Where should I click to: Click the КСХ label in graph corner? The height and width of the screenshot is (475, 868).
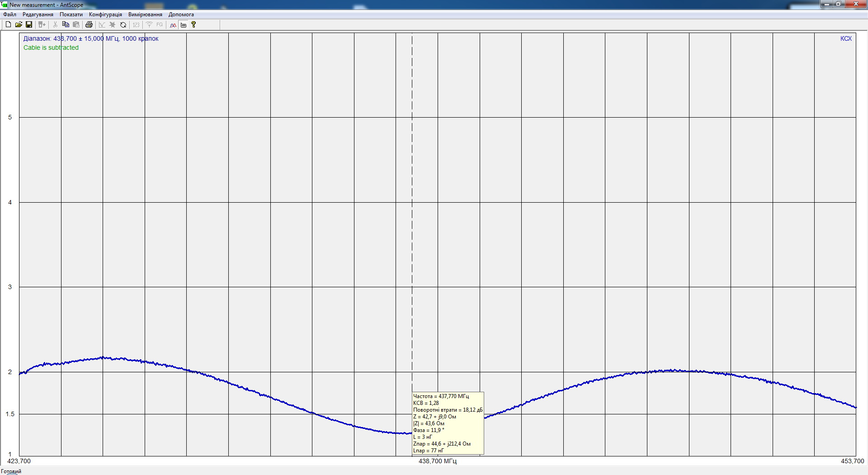point(846,39)
